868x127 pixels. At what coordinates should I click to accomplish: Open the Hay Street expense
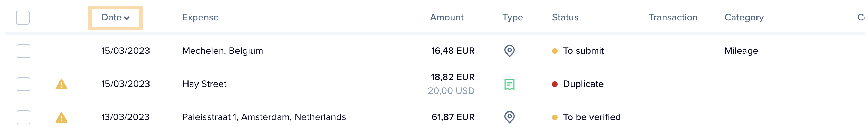[204, 84]
